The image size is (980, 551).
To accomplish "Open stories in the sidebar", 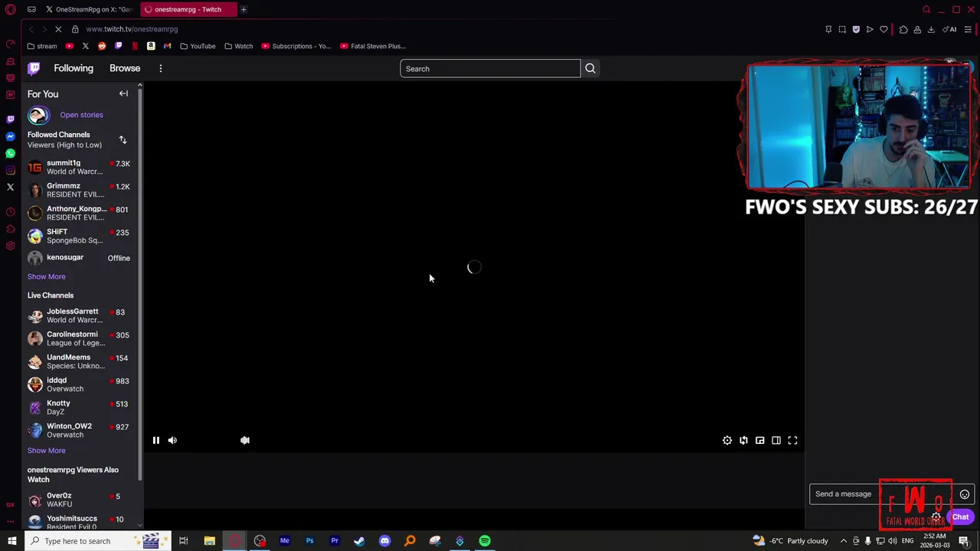I will 81,115.
